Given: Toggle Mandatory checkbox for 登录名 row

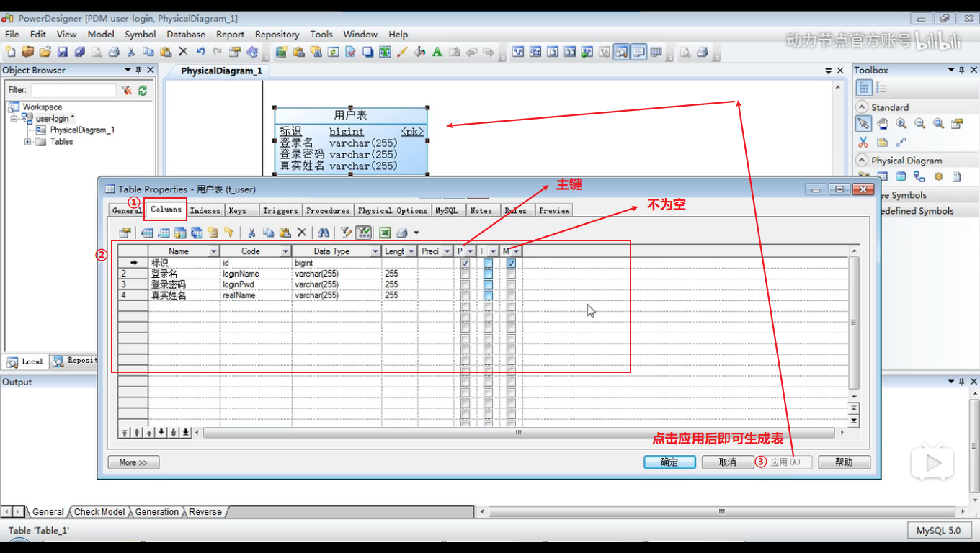Looking at the screenshot, I should [511, 274].
